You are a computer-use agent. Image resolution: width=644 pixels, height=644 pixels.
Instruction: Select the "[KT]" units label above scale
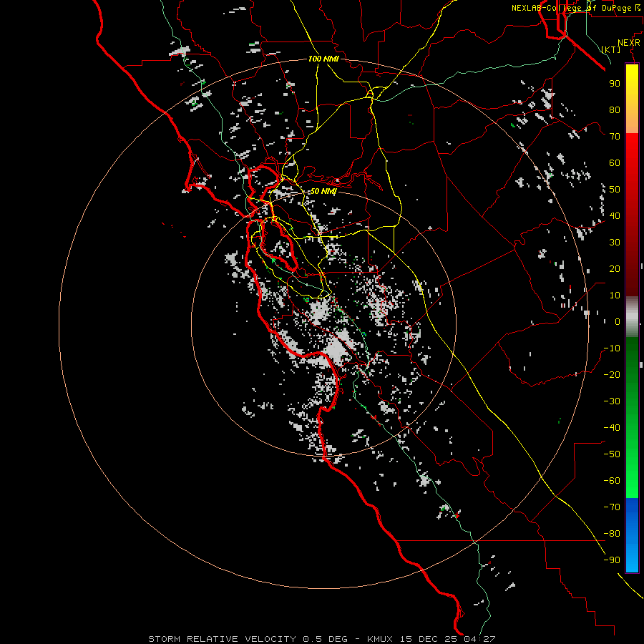[611, 49]
